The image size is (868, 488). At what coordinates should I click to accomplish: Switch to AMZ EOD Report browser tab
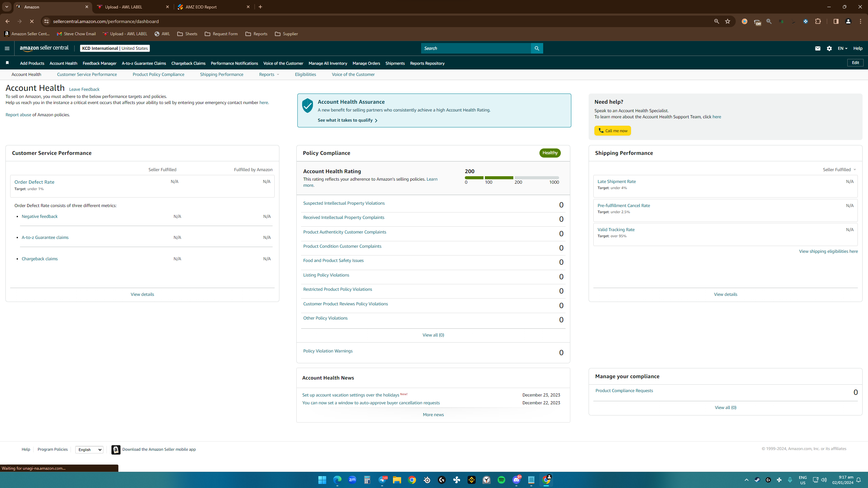coord(214,7)
